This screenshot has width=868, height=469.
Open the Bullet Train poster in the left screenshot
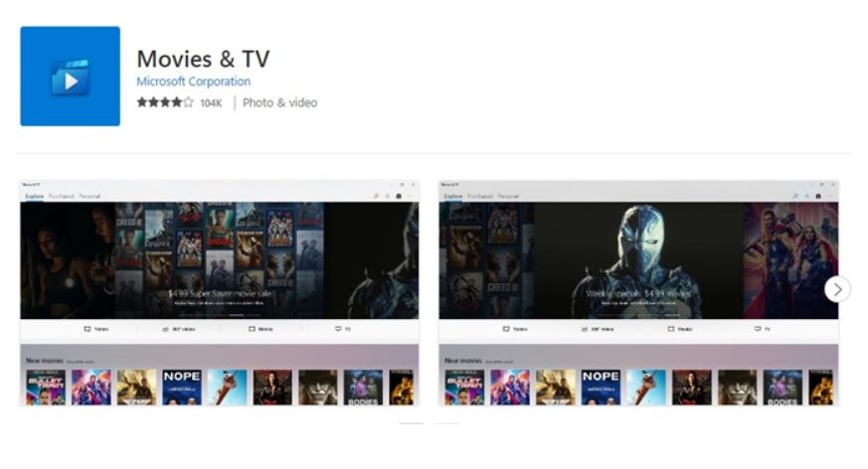click(x=45, y=387)
